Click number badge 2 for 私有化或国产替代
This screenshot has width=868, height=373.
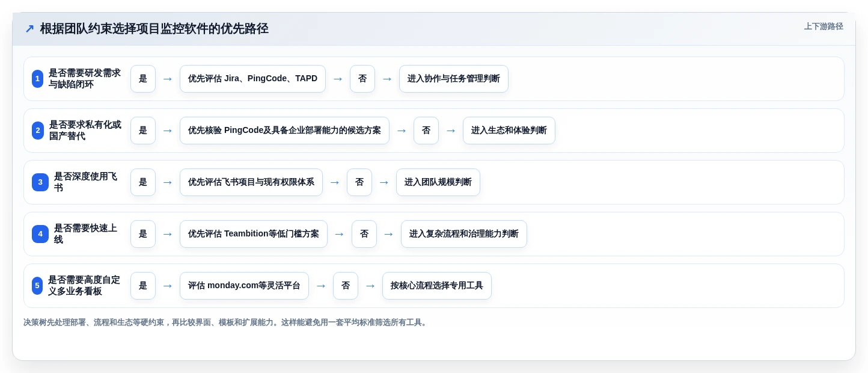[x=38, y=131]
